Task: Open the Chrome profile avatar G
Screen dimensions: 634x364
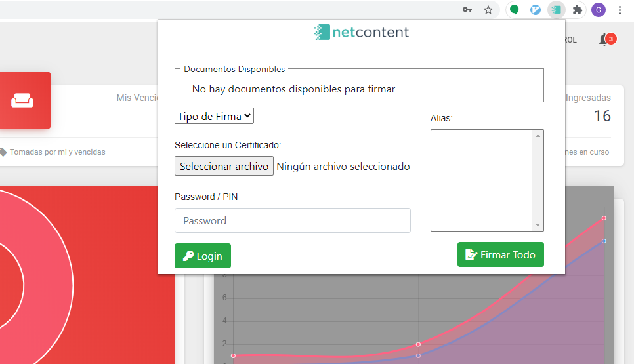Action: coord(599,10)
